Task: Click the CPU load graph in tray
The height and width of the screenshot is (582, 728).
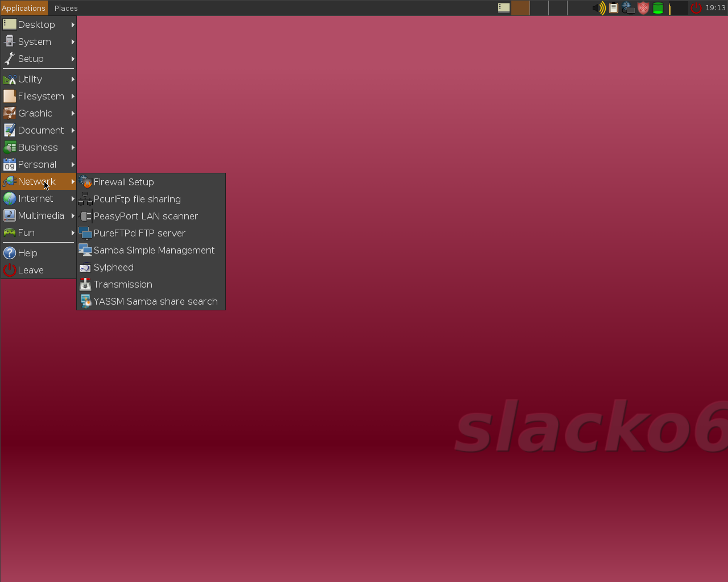Action: tap(677, 8)
